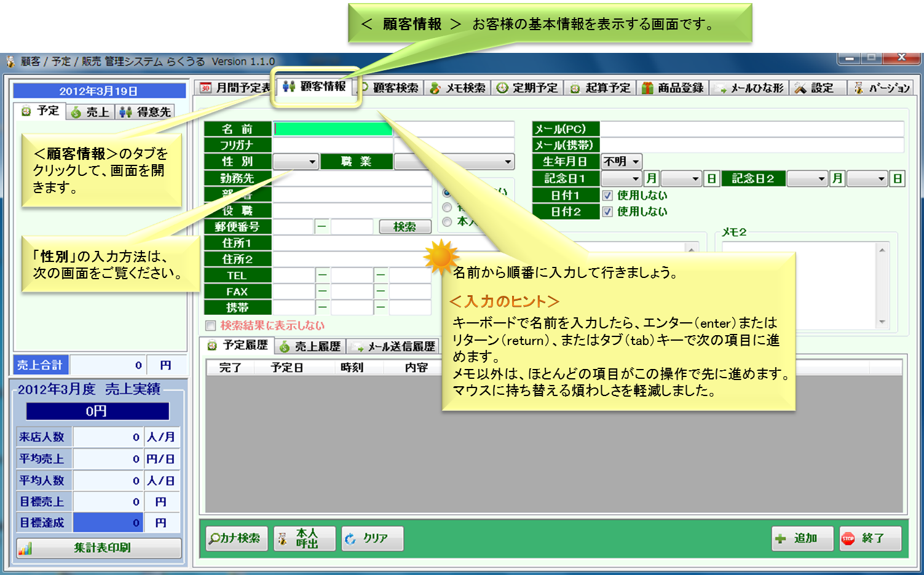Toggle 日付1 使用しない checkbox
924x575 pixels.
607,196
